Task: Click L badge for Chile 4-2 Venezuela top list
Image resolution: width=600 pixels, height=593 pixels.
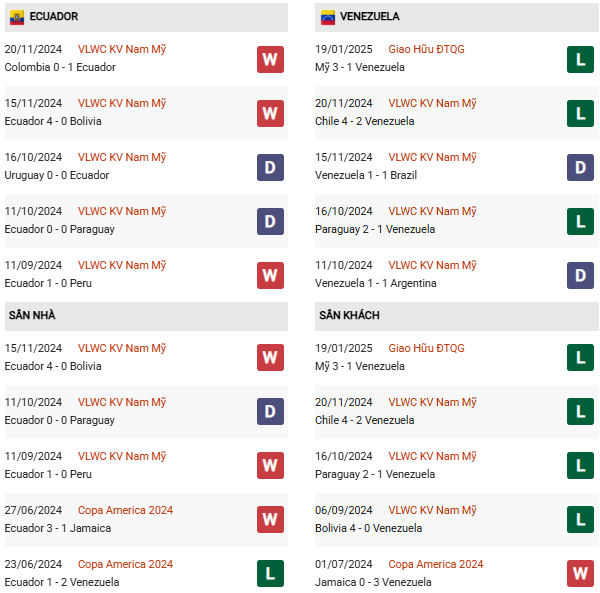Action: click(580, 113)
